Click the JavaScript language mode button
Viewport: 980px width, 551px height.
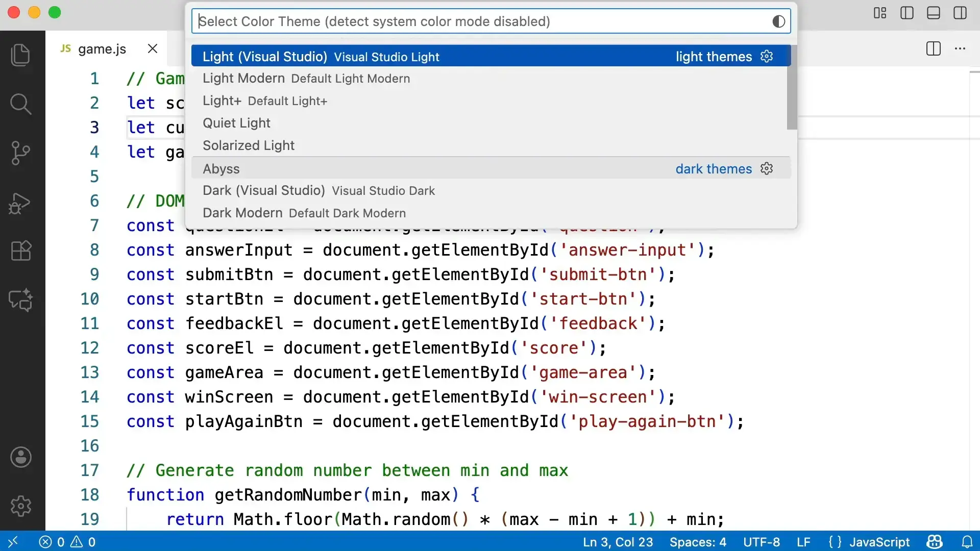(879, 542)
